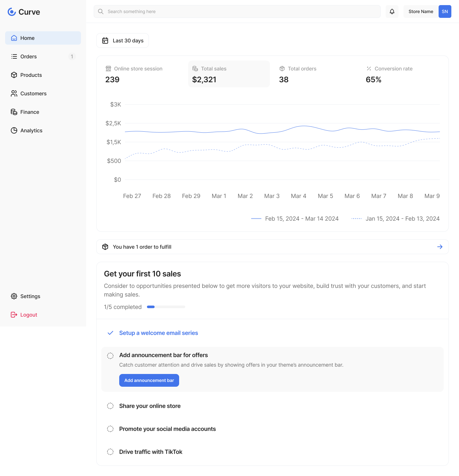Click the Search something here field
This screenshot has width=459, height=476.
tap(237, 11)
